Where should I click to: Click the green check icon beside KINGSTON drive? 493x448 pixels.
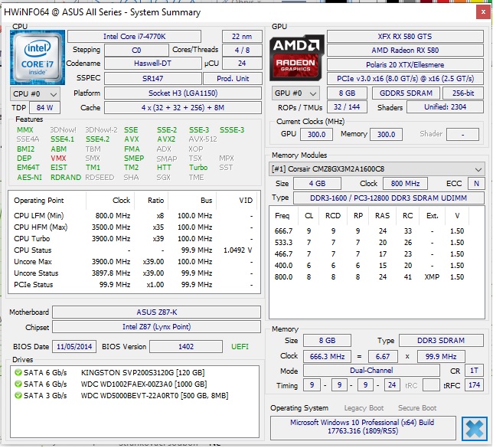pos(18,373)
